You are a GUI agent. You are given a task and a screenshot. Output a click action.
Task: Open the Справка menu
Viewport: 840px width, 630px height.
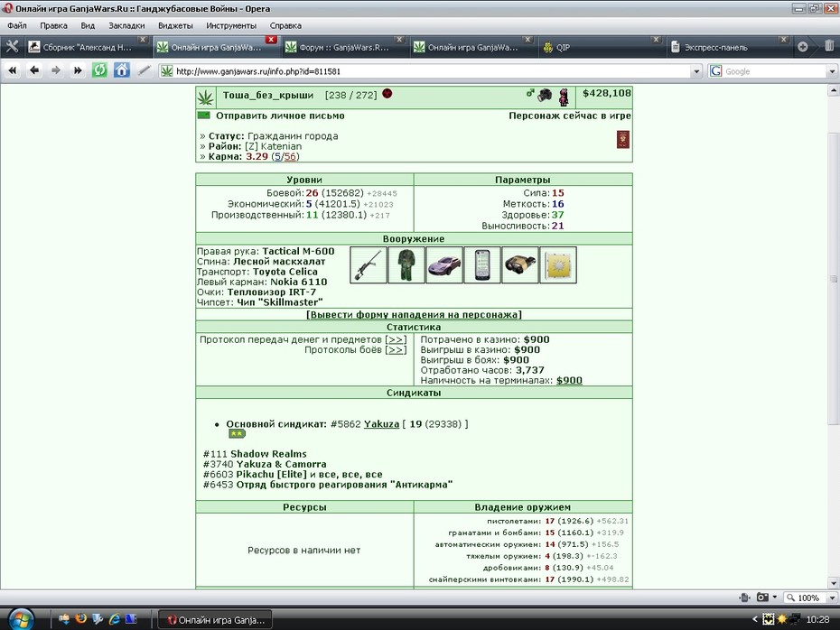click(x=285, y=25)
